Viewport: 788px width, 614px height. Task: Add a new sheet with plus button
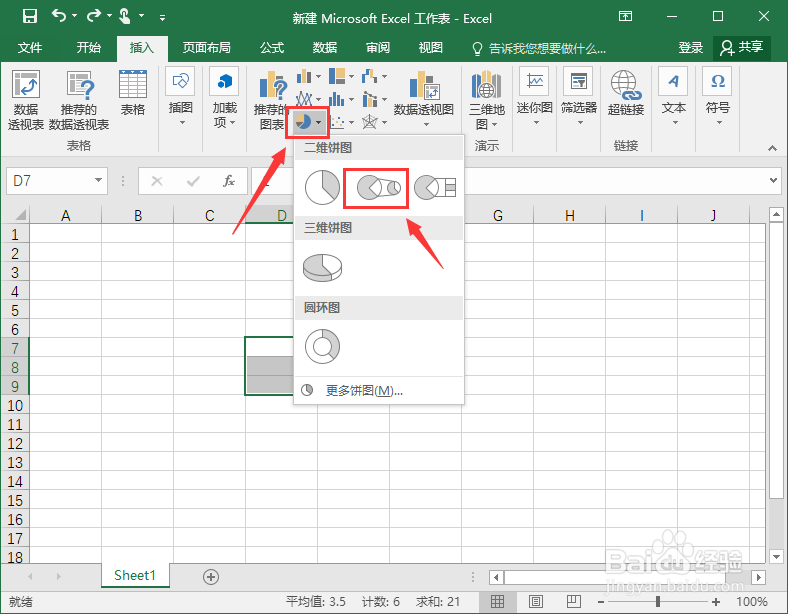coord(211,577)
